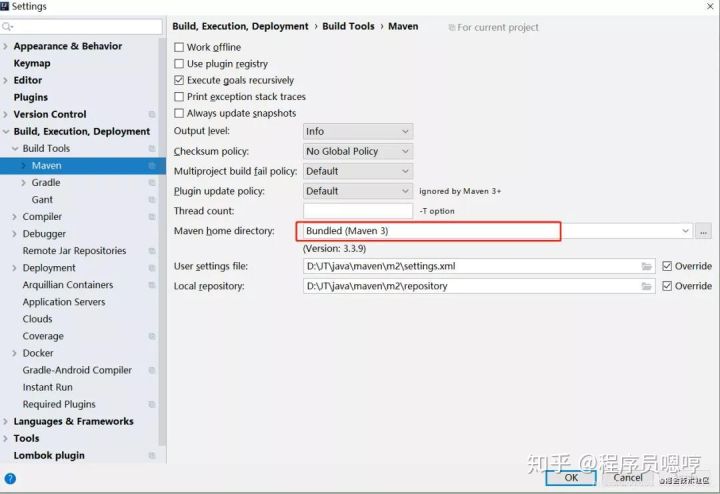This screenshot has width=720, height=494.
Task: Open Maven home directory dropdown arrow
Action: pyautogui.click(x=685, y=231)
